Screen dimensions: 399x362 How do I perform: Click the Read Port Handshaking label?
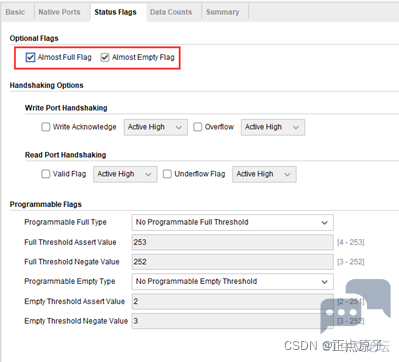65,155
